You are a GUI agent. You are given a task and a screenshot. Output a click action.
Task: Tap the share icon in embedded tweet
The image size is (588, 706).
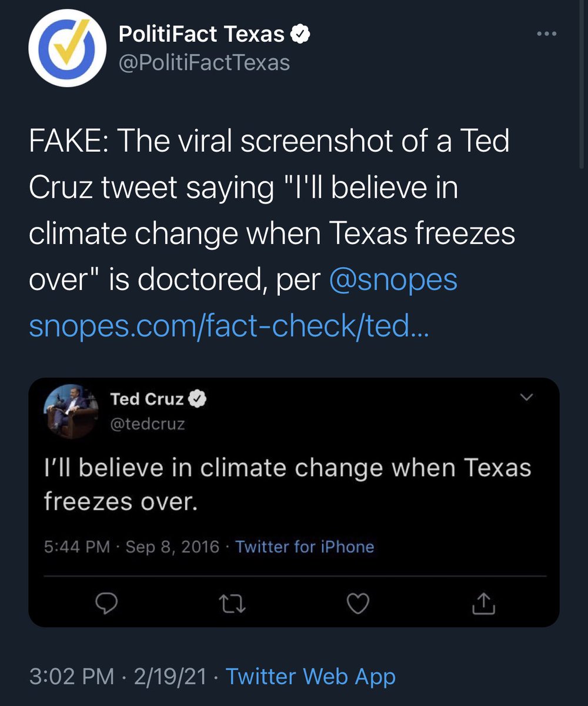tap(484, 602)
